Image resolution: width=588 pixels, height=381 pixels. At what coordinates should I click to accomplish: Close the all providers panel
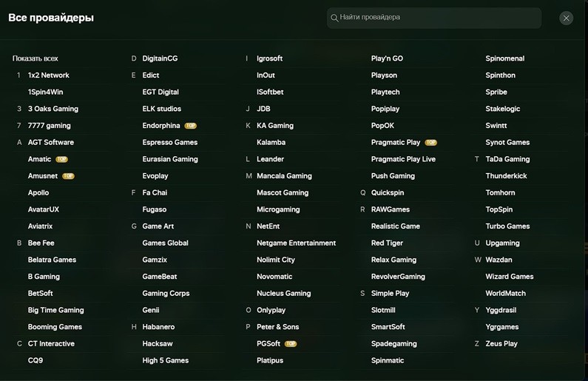tap(567, 18)
